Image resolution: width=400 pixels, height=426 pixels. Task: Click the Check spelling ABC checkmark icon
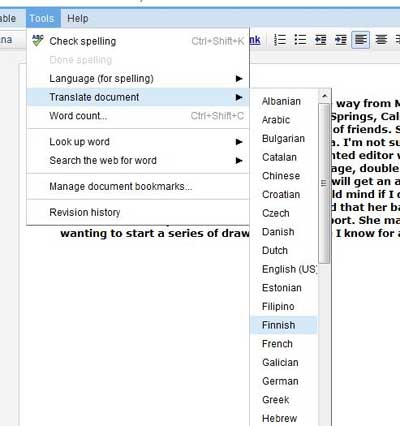tap(38, 41)
